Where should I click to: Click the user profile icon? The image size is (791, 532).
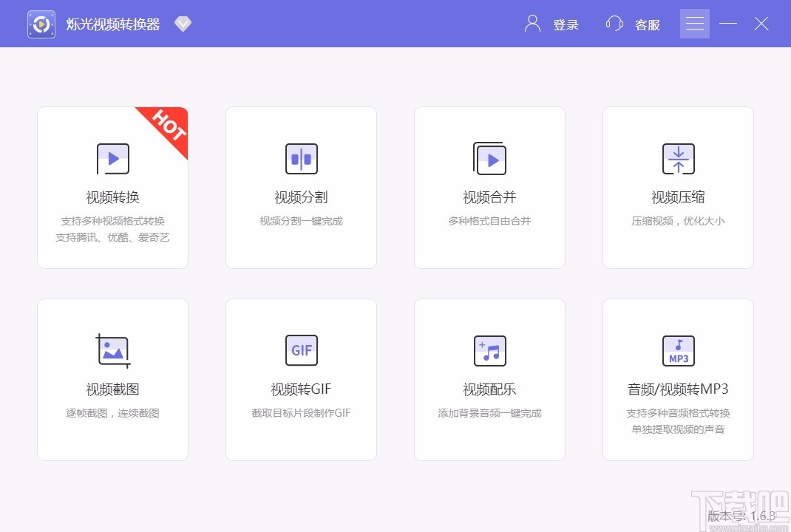(531, 23)
